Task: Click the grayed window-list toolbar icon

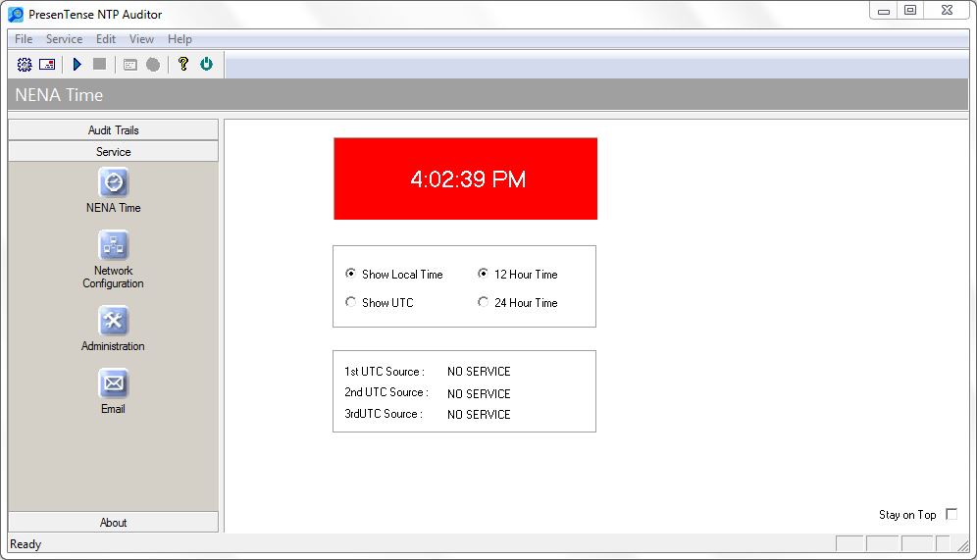Action: point(130,65)
